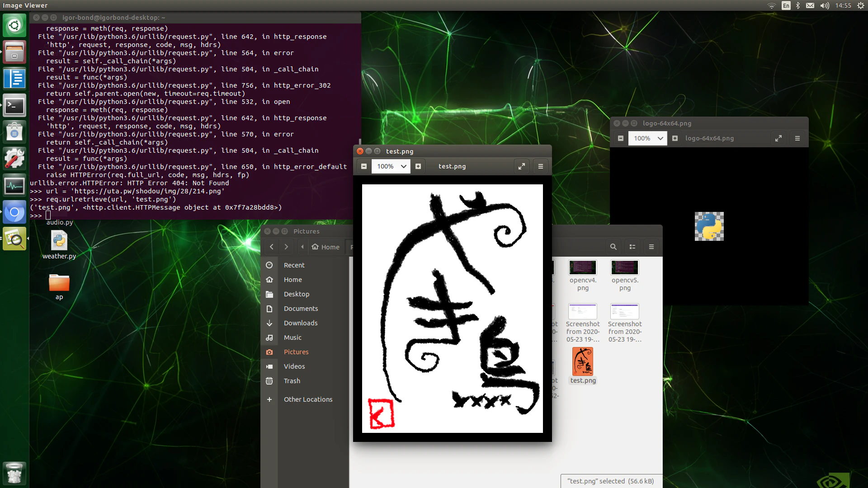This screenshot has width=868, height=488.
Task: Open menu in logo-64x64.png viewer
Action: tap(797, 138)
